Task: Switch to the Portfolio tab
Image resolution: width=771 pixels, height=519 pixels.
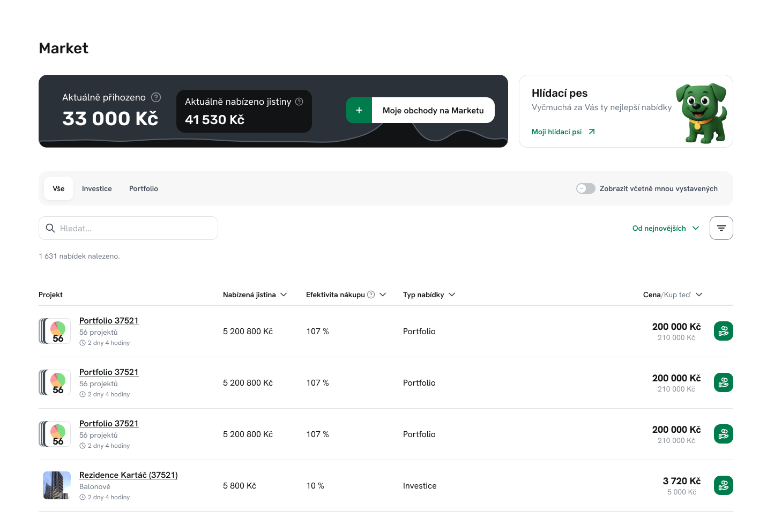Action: pos(143,188)
